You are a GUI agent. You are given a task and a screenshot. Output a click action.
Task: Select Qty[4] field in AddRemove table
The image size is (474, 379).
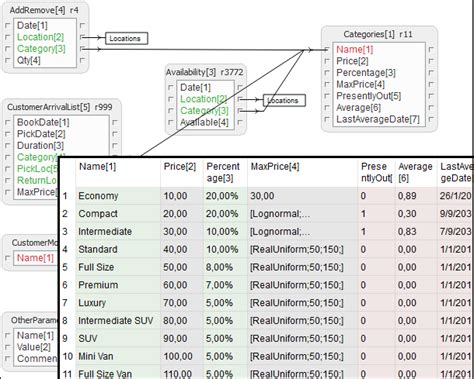[x=29, y=60]
